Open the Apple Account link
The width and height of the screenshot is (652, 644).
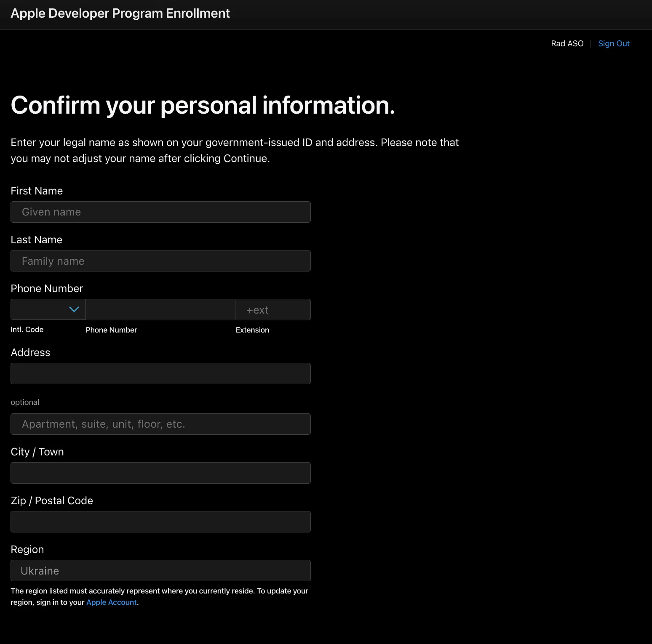[112, 602]
